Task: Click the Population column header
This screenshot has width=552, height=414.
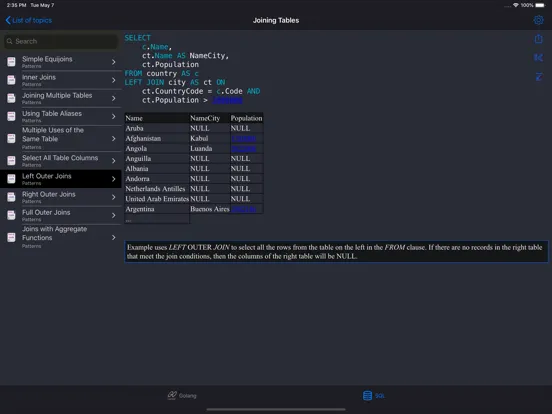Action: [x=246, y=118]
